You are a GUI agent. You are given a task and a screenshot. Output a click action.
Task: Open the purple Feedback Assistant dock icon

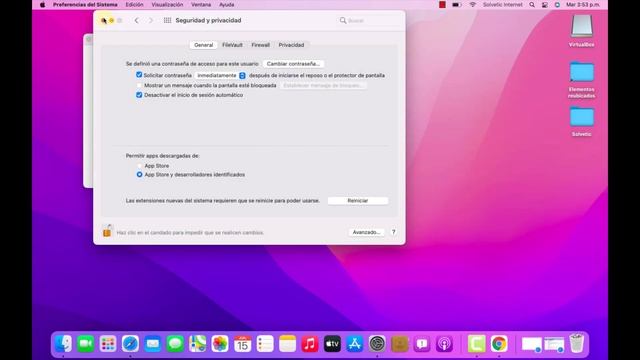tap(422, 344)
